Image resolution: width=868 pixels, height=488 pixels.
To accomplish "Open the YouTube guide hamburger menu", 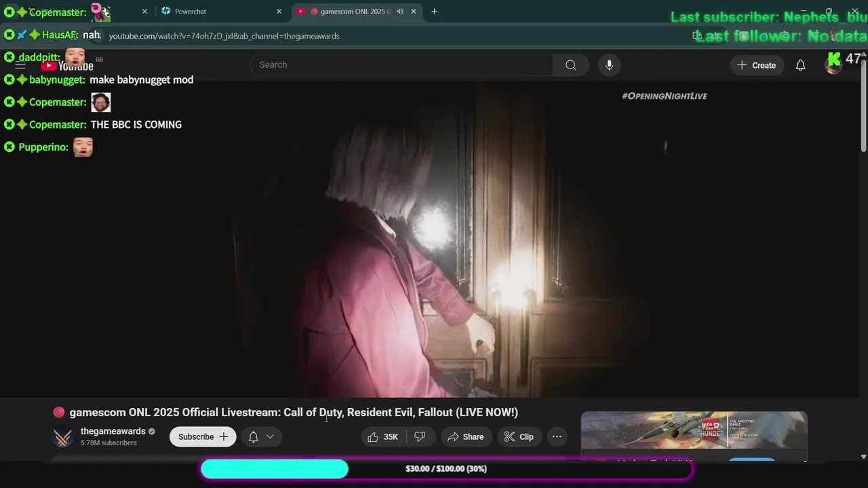I will tap(20, 66).
